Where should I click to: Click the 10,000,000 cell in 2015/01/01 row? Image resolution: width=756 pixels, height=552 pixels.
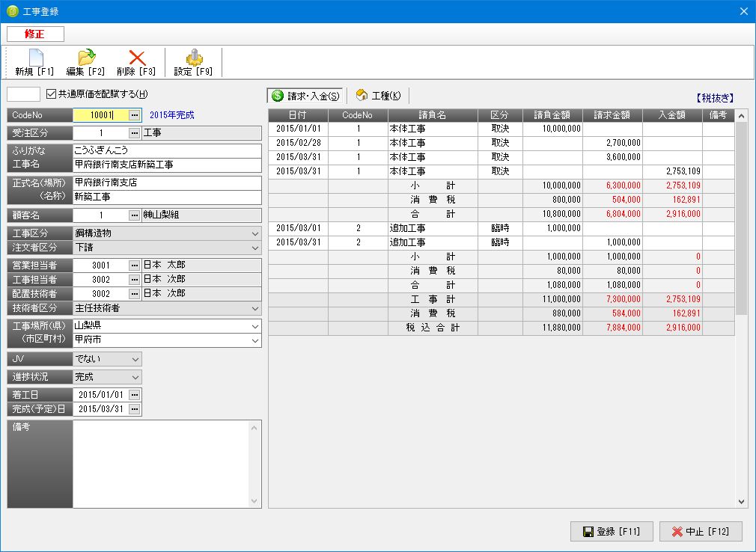(x=552, y=129)
